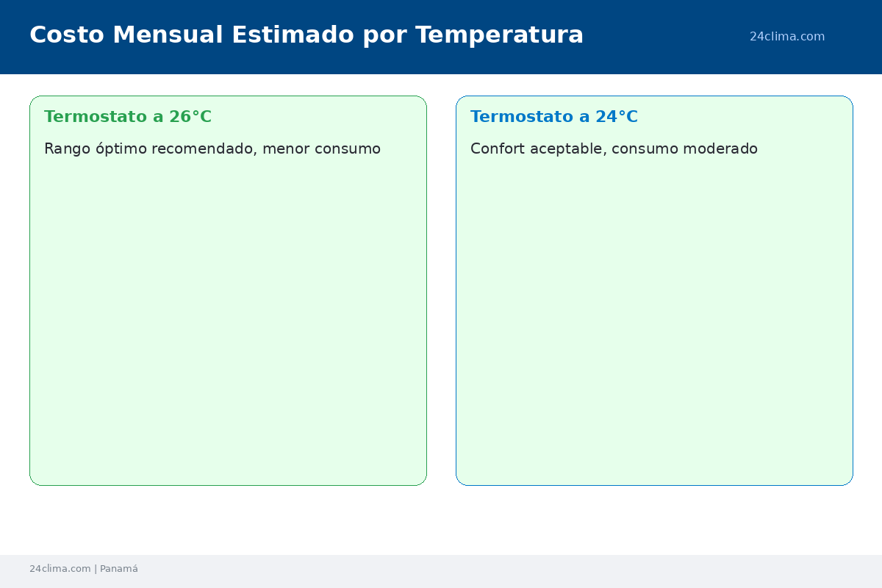Image resolution: width=882 pixels, height=588 pixels.
Task: Click "24clima.com" in the footer
Action: [60, 569]
